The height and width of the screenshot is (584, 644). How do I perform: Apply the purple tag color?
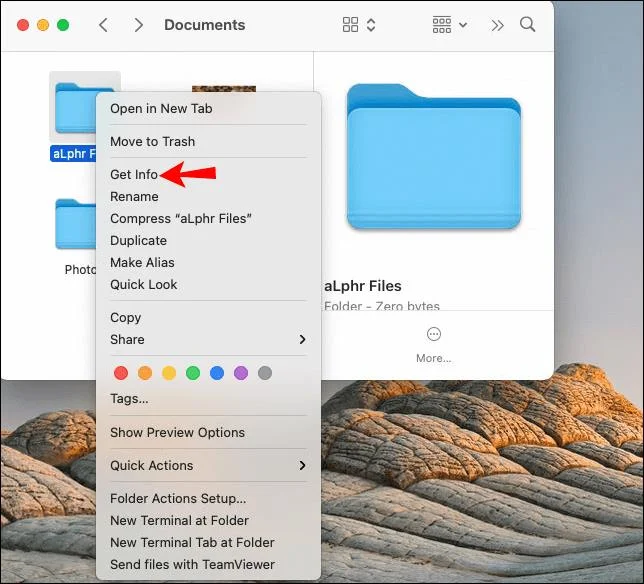(x=241, y=373)
